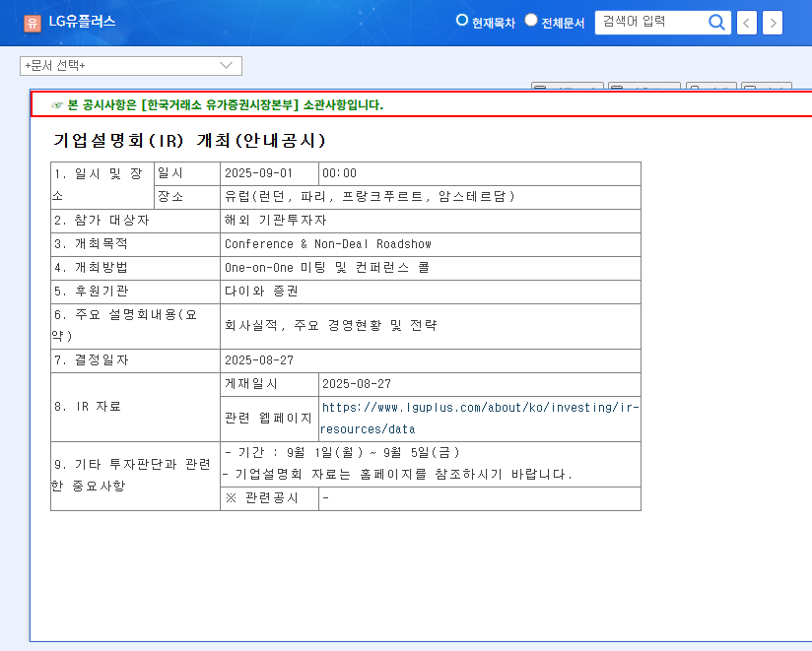Click the 00:00 time cell

tap(480, 173)
